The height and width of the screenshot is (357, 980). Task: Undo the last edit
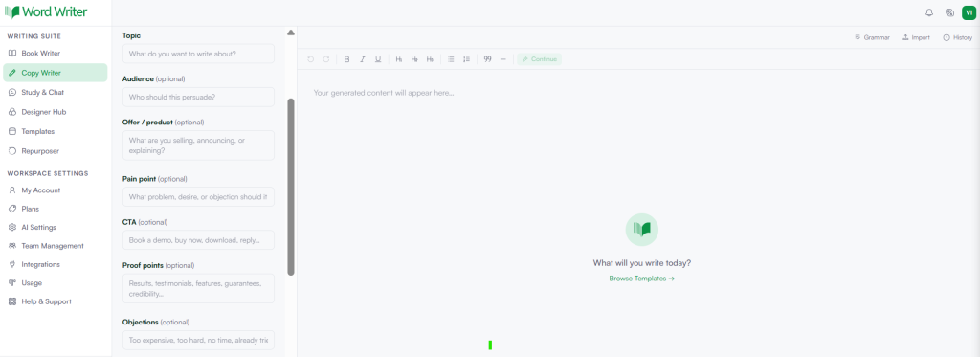[x=311, y=59]
